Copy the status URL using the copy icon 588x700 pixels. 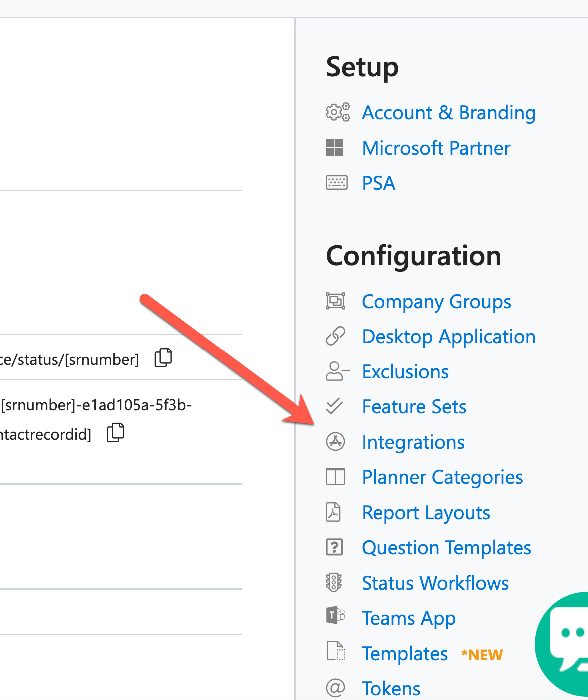click(162, 357)
